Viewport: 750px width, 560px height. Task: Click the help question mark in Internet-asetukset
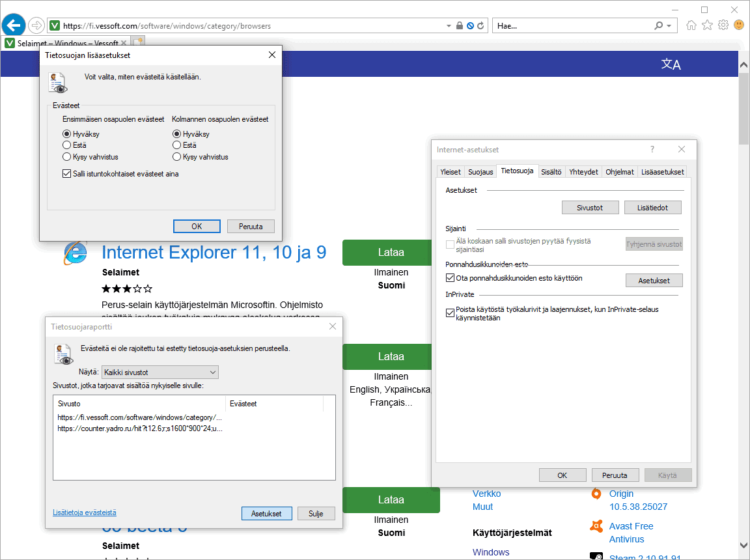click(652, 149)
